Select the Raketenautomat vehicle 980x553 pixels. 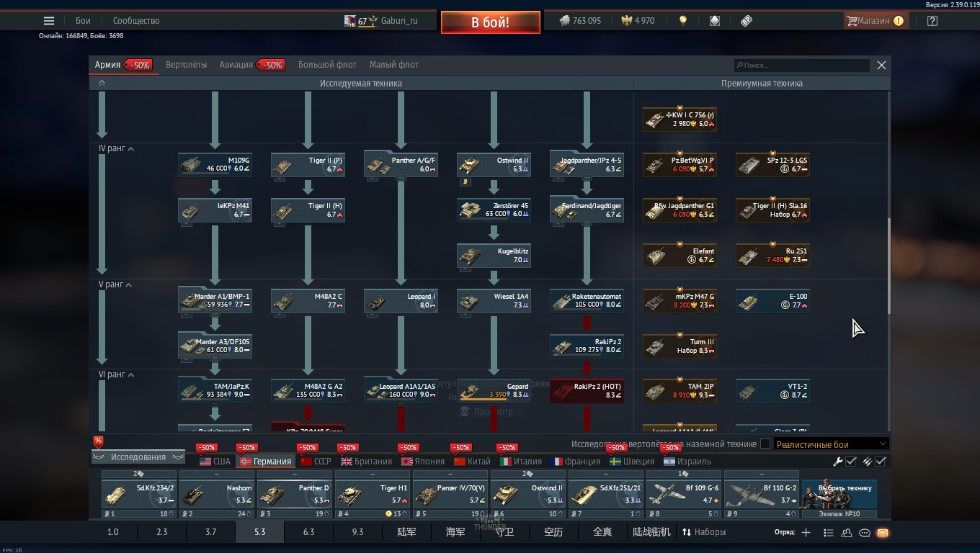tap(587, 301)
